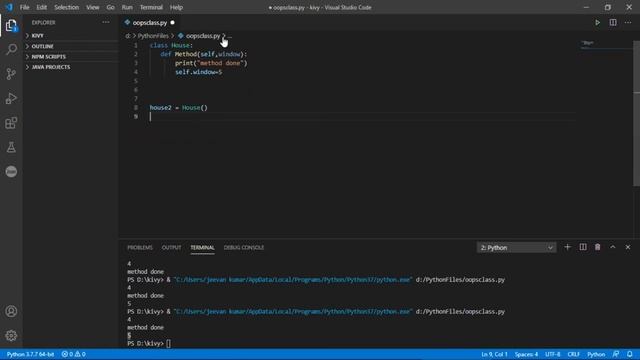
Task: Kill terminal with trash icon
Action: 598,247
